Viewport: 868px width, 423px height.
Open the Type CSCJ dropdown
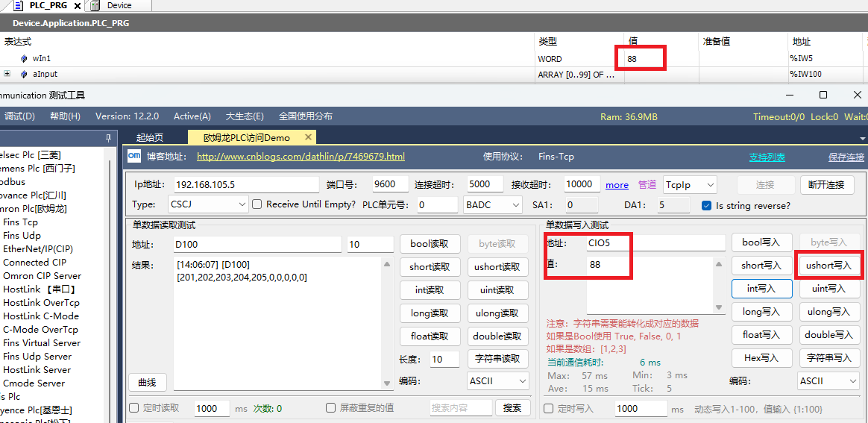point(208,204)
